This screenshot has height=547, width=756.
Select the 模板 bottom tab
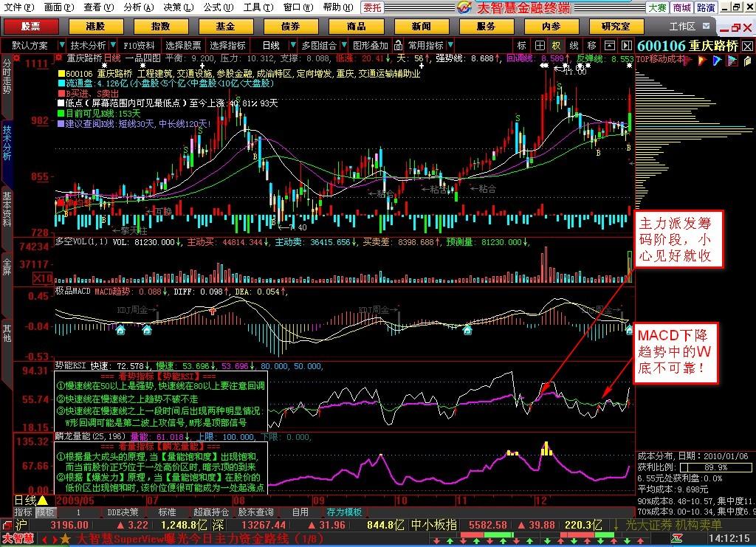[x=46, y=512]
